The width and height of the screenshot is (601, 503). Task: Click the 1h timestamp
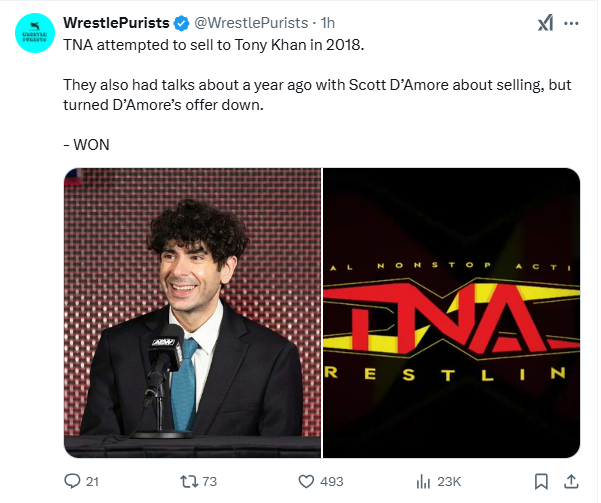tap(328, 23)
